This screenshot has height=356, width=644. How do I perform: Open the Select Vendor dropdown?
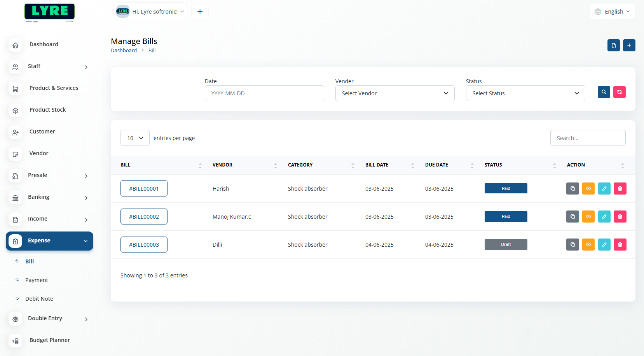coord(394,93)
